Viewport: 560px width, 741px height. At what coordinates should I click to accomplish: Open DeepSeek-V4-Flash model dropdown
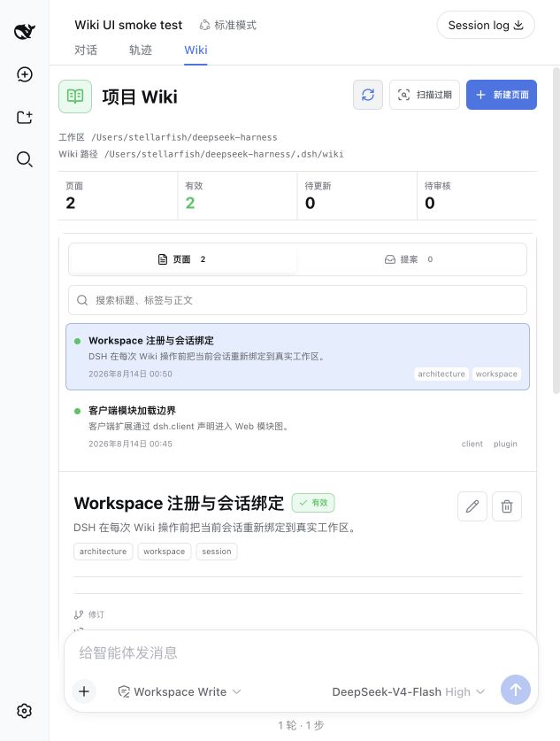coord(409,691)
